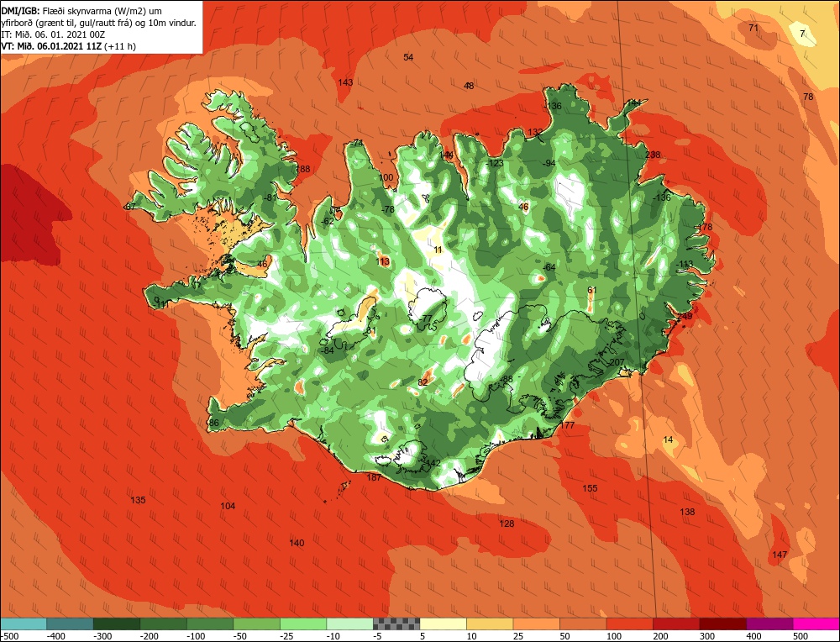Click the value 155 south of Iceland
840x642 pixels.
point(590,488)
